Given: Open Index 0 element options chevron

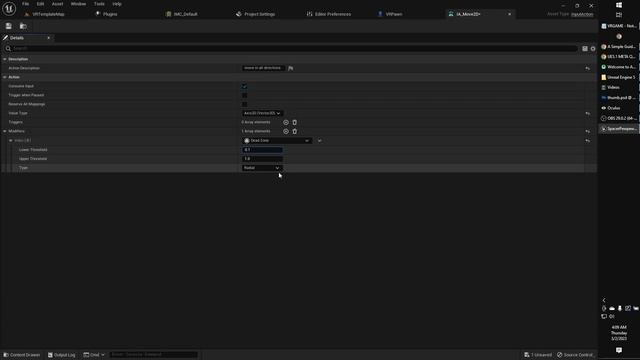Looking at the screenshot, I should tap(320, 141).
